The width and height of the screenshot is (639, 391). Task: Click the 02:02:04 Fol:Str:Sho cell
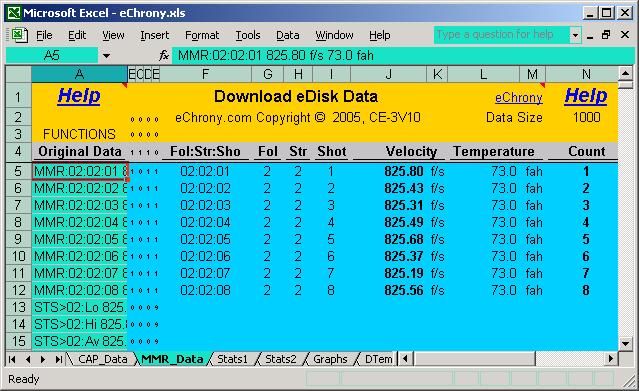(x=205, y=222)
